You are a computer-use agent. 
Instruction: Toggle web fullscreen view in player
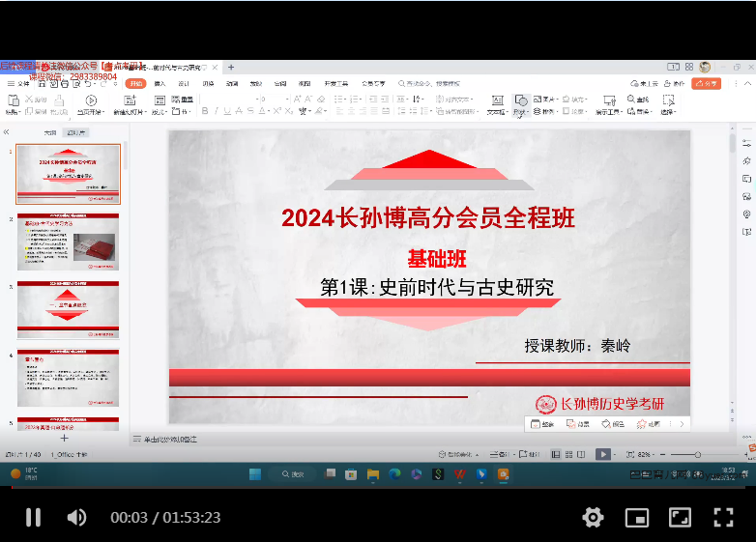(x=680, y=518)
